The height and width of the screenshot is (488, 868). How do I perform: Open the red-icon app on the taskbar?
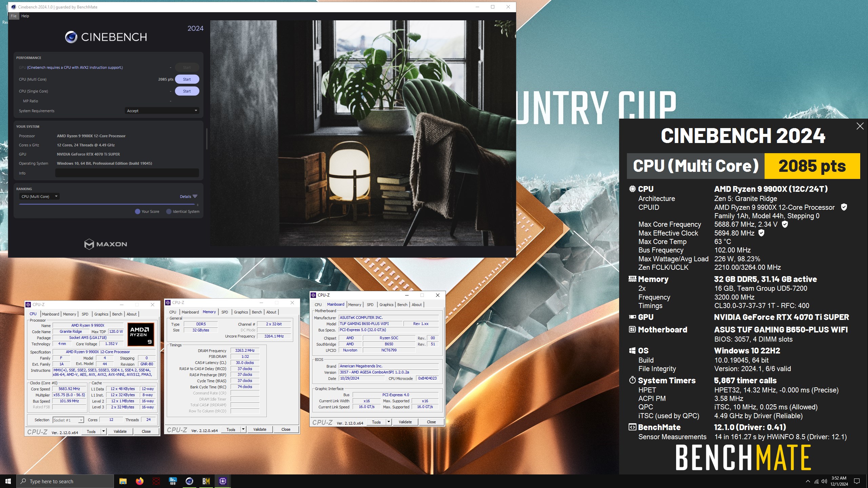pos(156,481)
